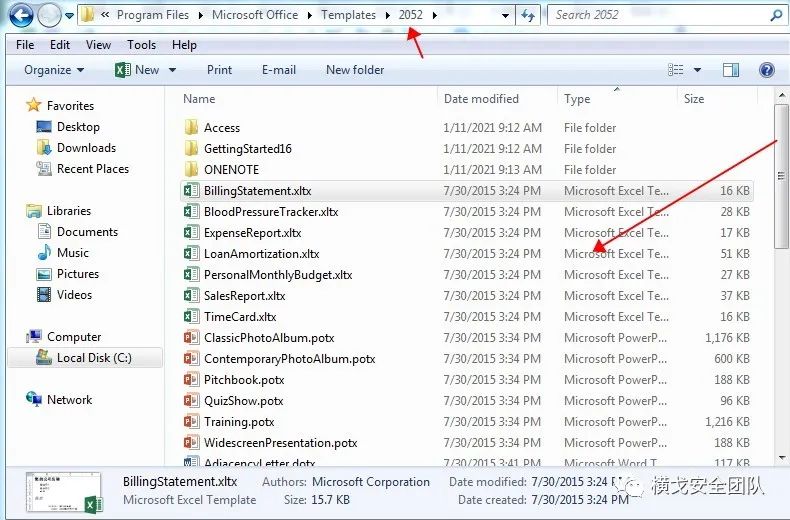Open Recent Places in navigation pane
The height and width of the screenshot is (520, 790).
(93, 169)
